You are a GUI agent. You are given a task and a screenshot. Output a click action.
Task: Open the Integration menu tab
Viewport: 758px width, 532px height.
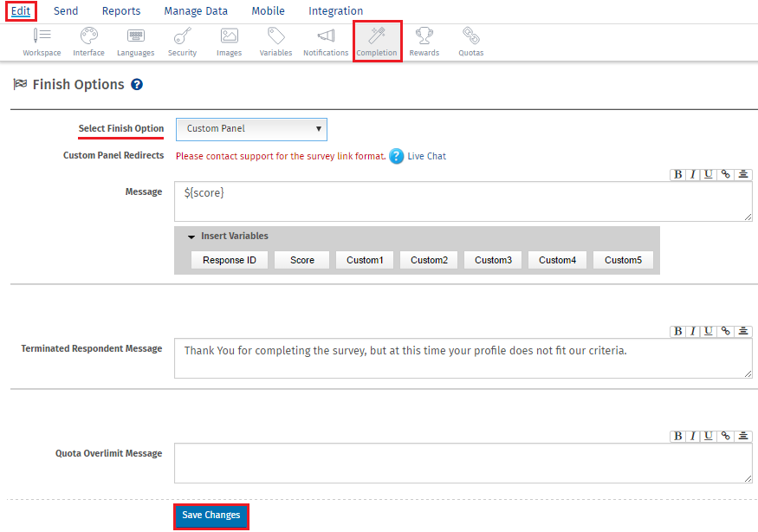336,10
